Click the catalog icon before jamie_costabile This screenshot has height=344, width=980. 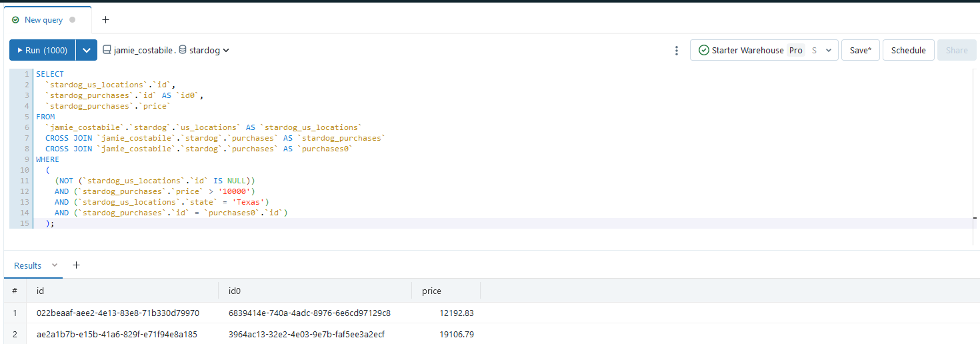107,50
